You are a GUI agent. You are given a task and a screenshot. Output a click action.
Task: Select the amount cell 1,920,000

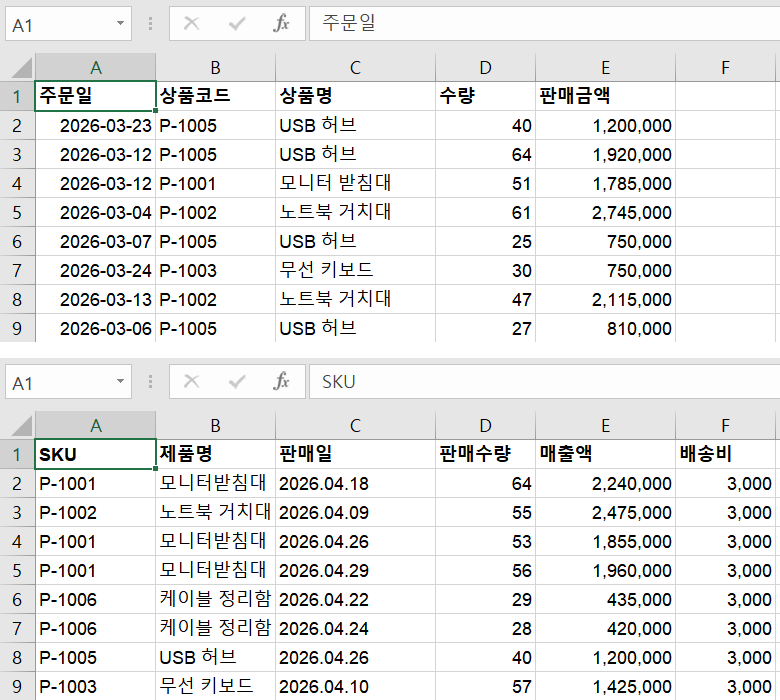pos(605,154)
